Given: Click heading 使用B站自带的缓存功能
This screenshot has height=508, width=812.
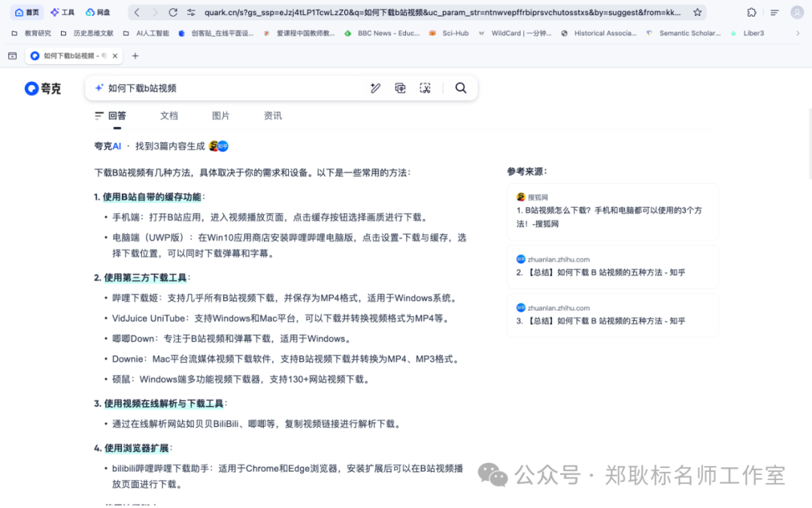Looking at the screenshot, I should (152, 197).
